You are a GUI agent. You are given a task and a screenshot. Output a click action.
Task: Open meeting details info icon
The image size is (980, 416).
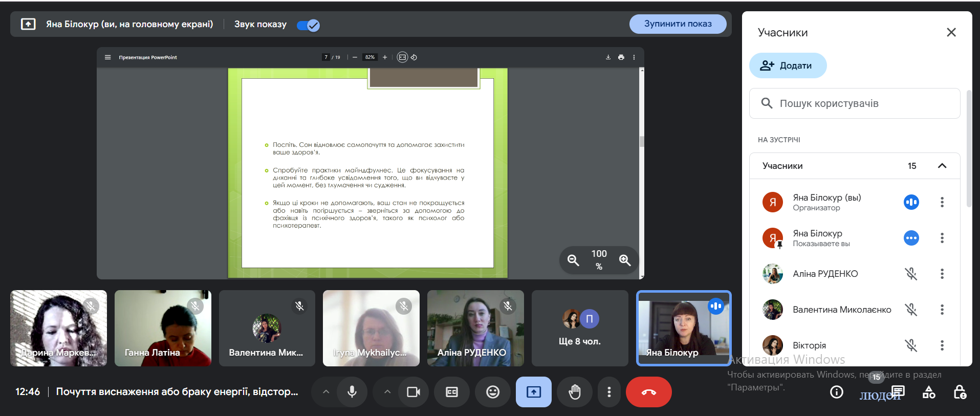tap(837, 392)
